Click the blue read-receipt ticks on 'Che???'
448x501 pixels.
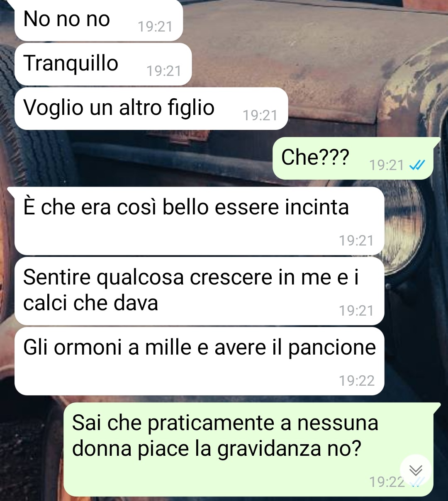(417, 165)
